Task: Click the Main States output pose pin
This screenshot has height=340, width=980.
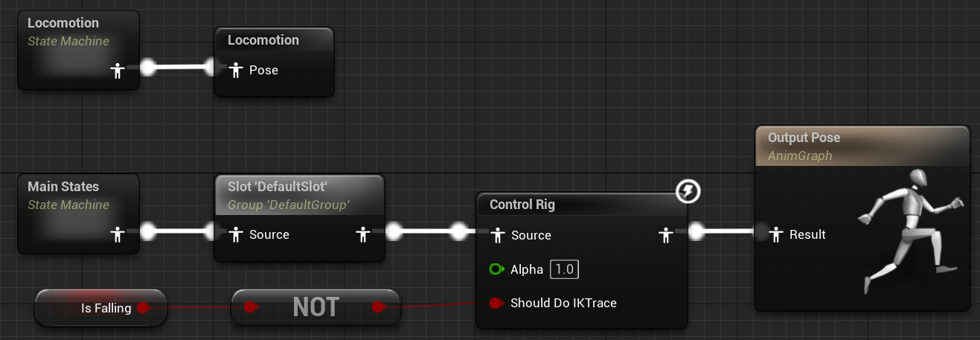Action: (x=118, y=234)
